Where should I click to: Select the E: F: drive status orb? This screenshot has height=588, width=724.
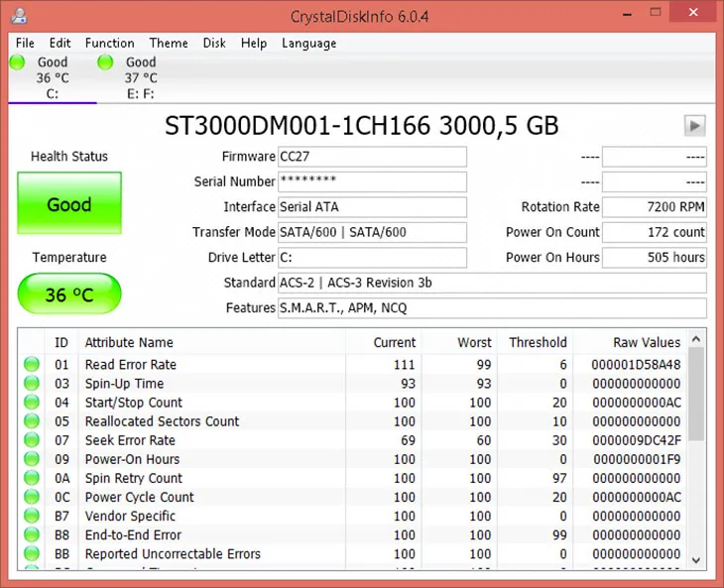(105, 62)
